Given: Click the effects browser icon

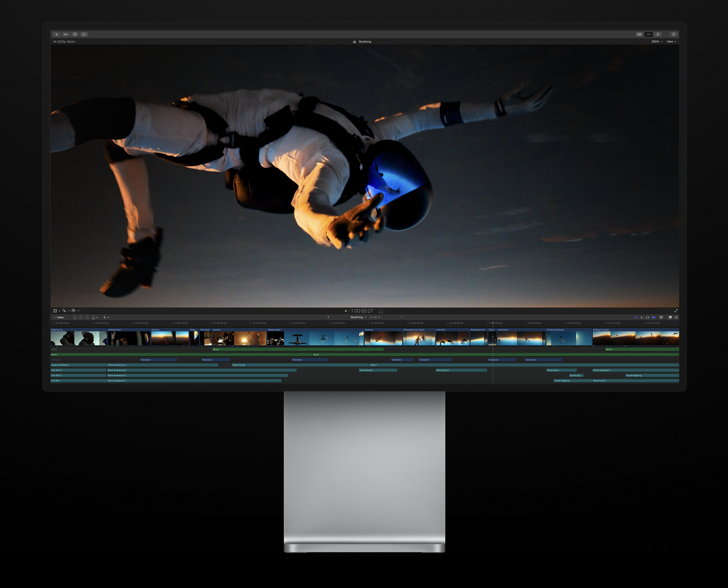Looking at the screenshot, I should coord(670,317).
